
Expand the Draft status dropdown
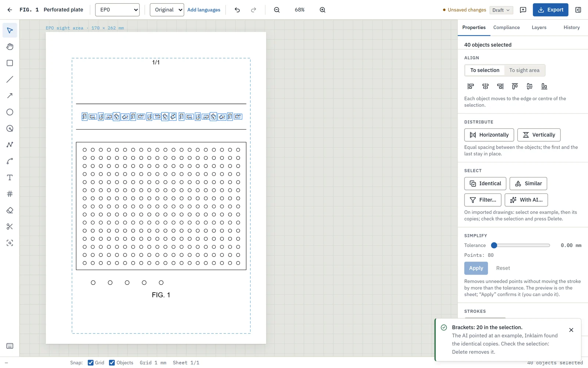point(501,10)
